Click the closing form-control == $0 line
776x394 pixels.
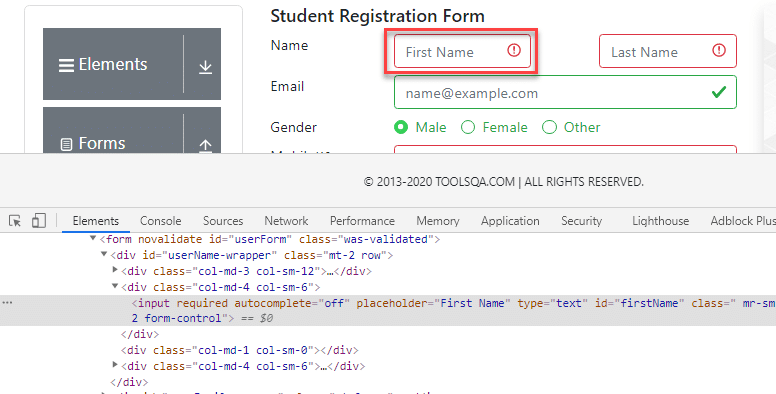(202, 318)
